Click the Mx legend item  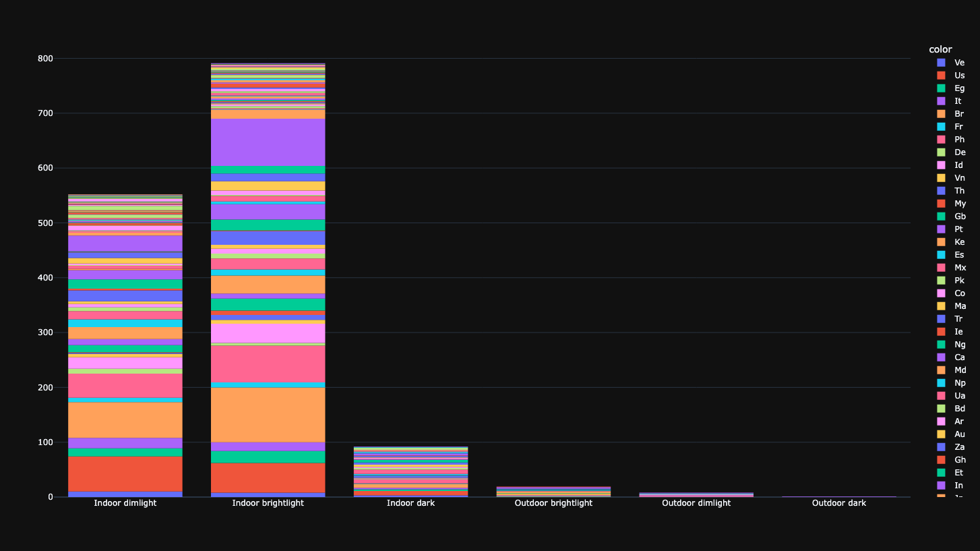(951, 268)
